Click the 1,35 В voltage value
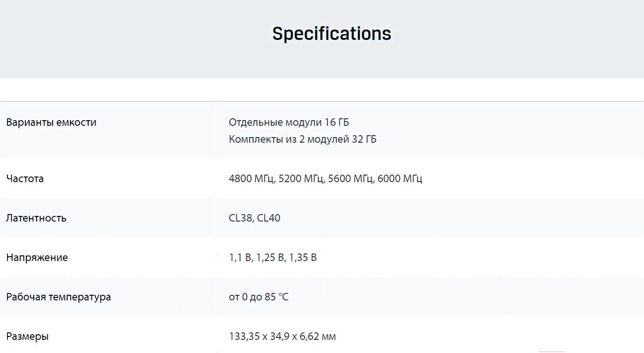Viewport: 644px width, 353px height. pyautogui.click(x=303, y=258)
